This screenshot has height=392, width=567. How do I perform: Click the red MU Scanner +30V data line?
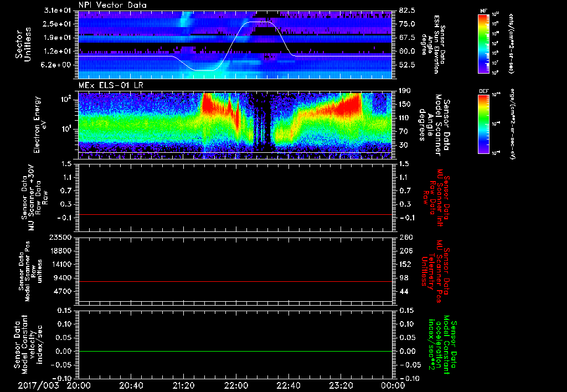pyautogui.click(x=235, y=214)
